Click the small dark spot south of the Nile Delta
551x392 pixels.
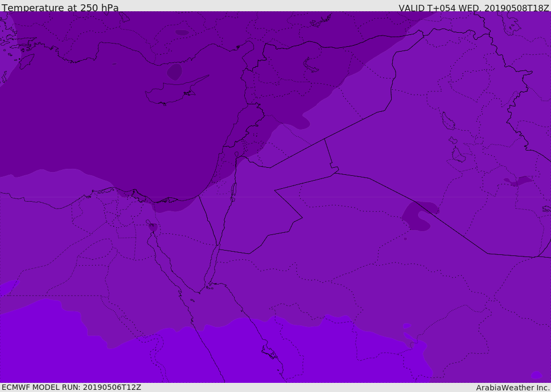tap(153, 227)
